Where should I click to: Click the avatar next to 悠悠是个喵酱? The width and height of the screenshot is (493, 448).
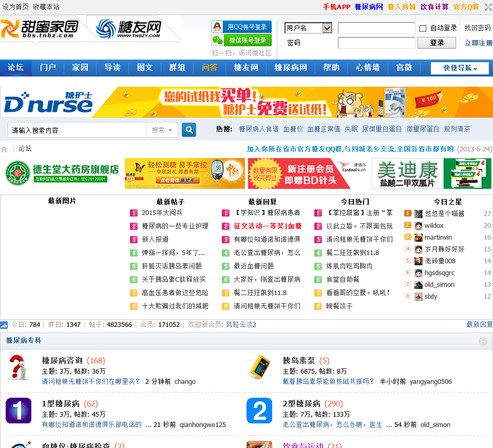click(x=419, y=214)
